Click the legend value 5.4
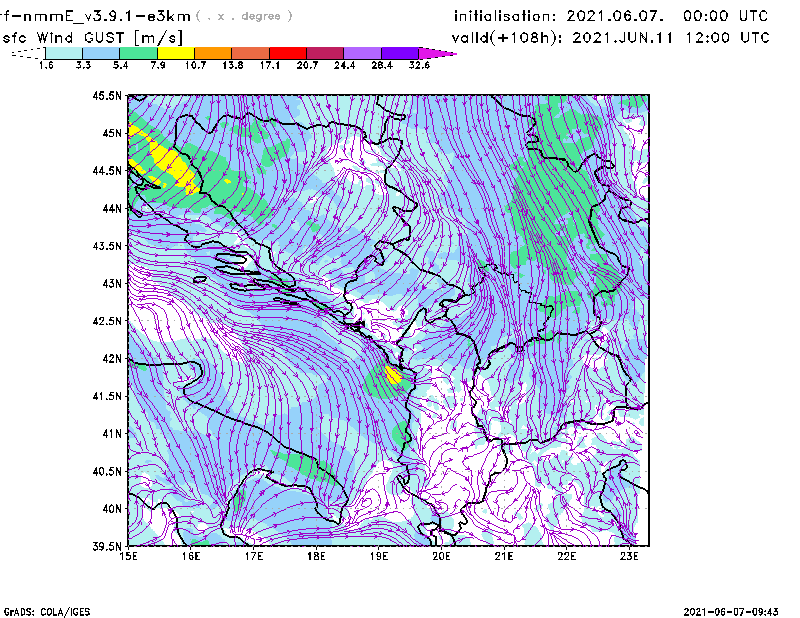 [120, 65]
